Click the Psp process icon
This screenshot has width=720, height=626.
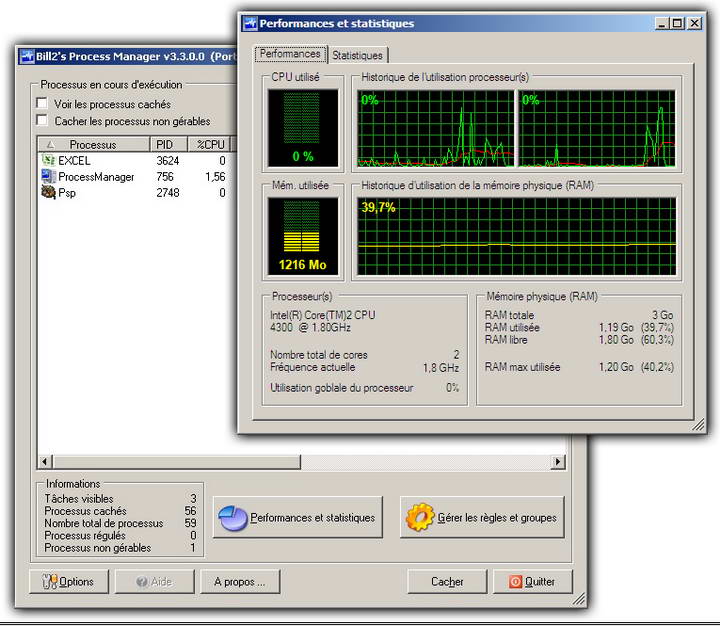48,192
